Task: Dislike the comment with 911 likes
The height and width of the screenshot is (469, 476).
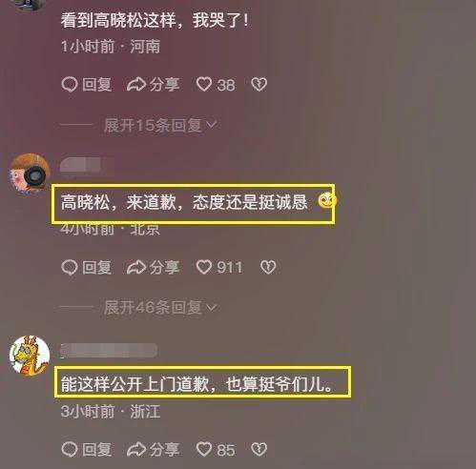Action: click(x=268, y=267)
